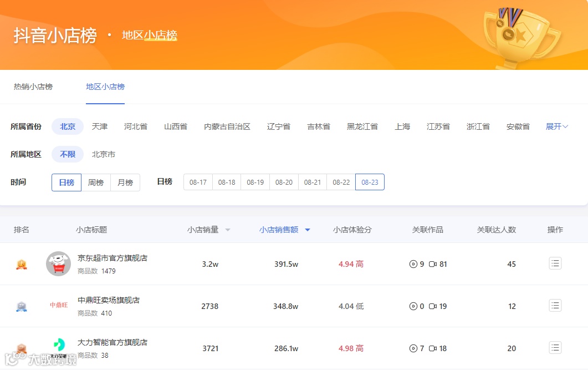Click 地区小店榜 banner subtitle link
Viewport: 588px width, 370px height.
(149, 36)
